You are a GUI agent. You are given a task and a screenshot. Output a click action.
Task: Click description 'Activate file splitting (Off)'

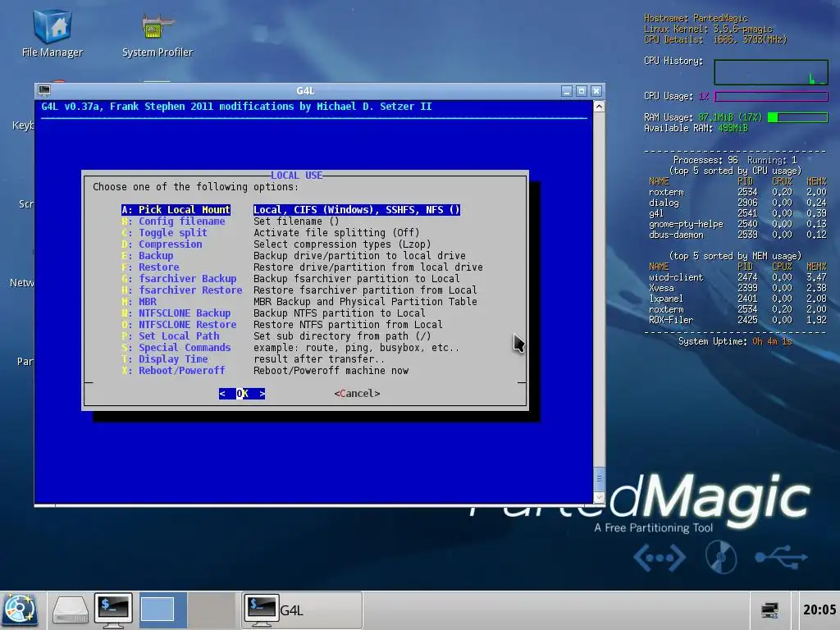point(336,232)
